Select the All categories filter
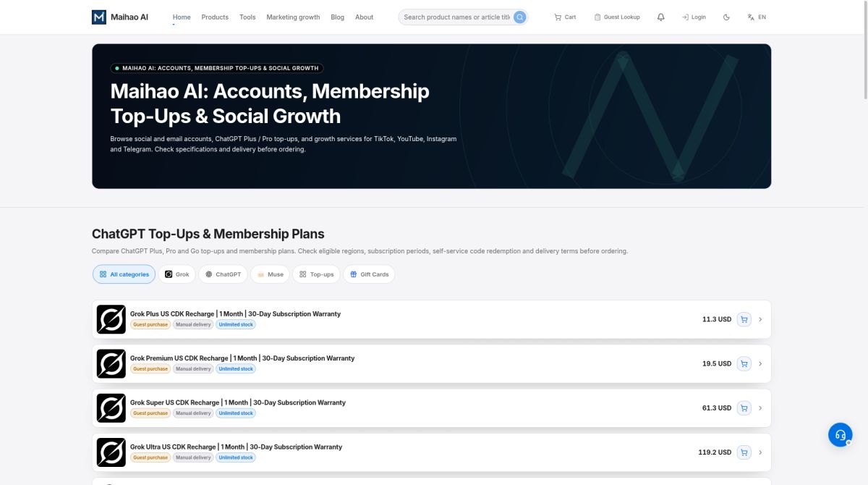This screenshot has width=868, height=485. click(124, 274)
